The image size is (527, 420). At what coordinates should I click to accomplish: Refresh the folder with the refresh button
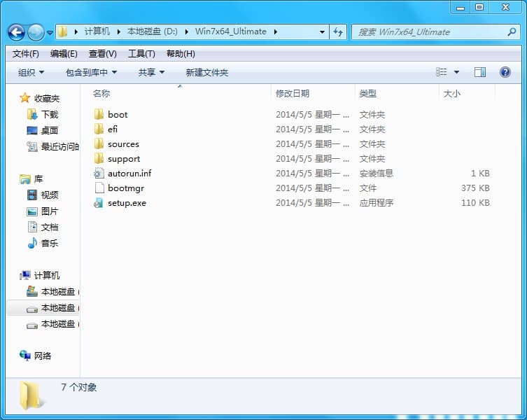pos(338,32)
